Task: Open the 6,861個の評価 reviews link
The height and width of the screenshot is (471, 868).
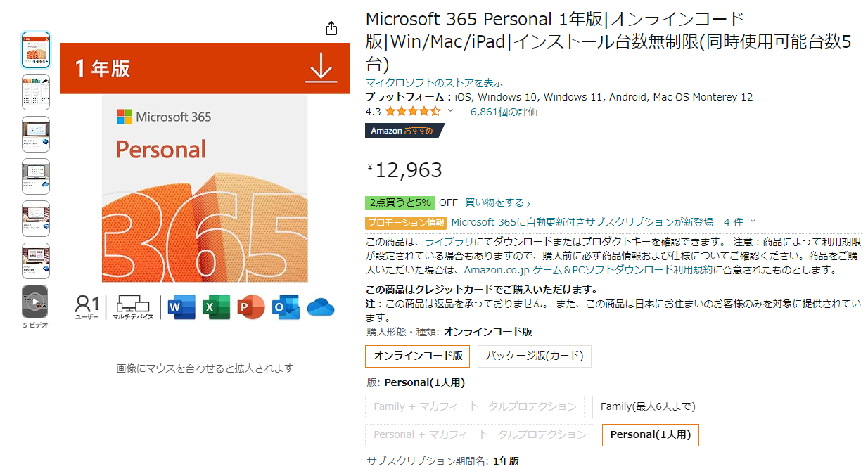Action: (x=504, y=111)
